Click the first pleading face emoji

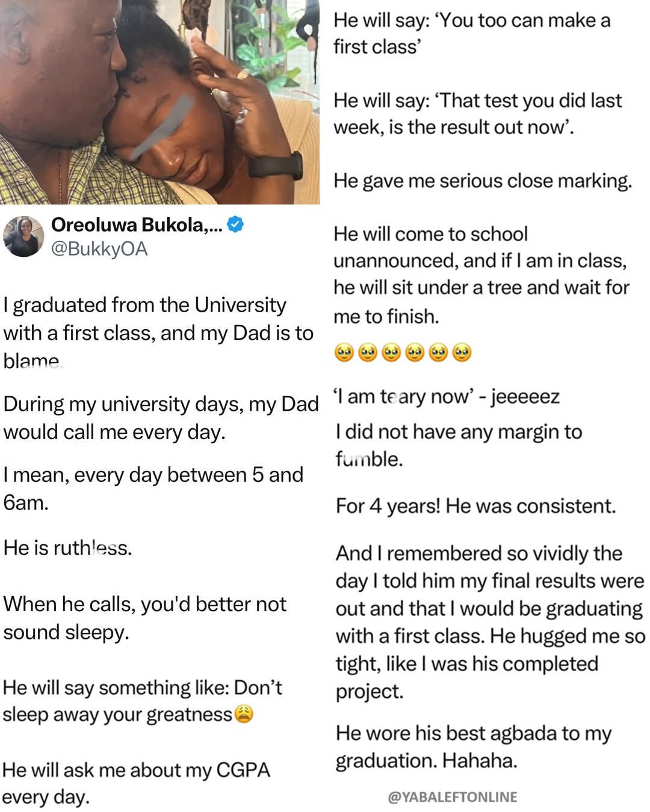(x=344, y=352)
